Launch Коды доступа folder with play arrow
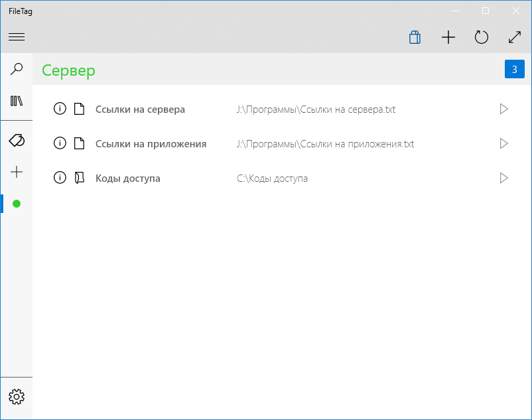The image size is (532, 420). click(x=504, y=178)
